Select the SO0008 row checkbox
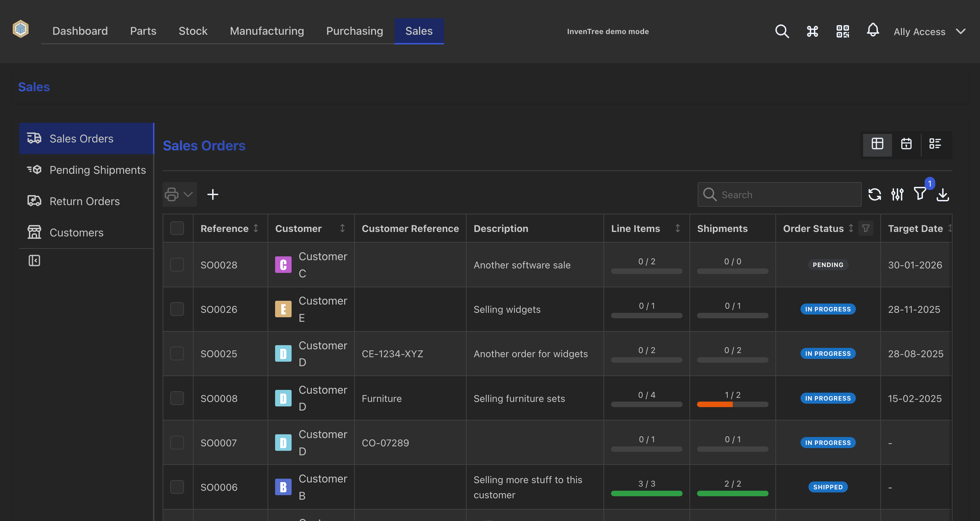The height and width of the screenshot is (521, 980). [177, 398]
